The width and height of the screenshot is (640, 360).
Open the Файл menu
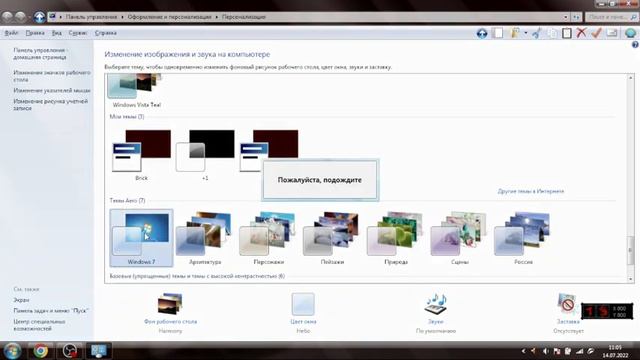[11, 33]
